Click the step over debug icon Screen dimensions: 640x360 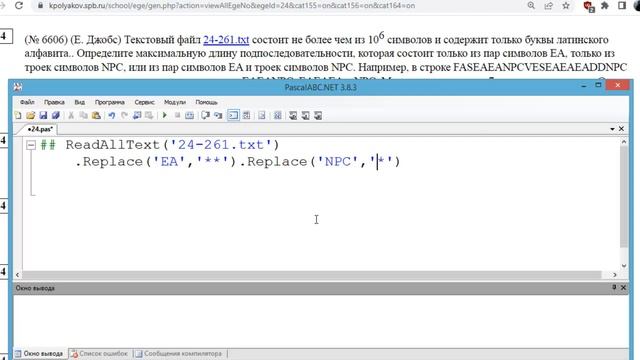[x=205, y=116]
